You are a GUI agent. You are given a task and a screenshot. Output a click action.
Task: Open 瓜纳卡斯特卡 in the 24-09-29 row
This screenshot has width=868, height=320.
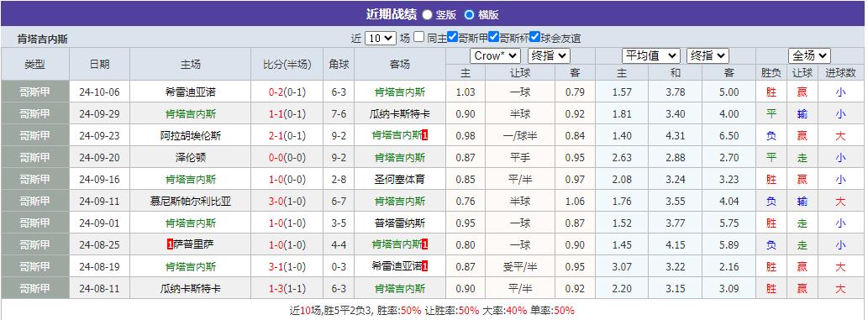pos(400,114)
